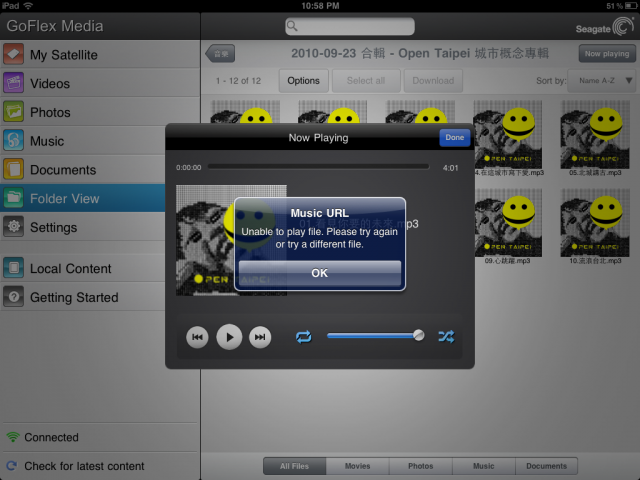This screenshot has height=480, width=640.
Task: Select Check for latest content
Action: (x=84, y=466)
